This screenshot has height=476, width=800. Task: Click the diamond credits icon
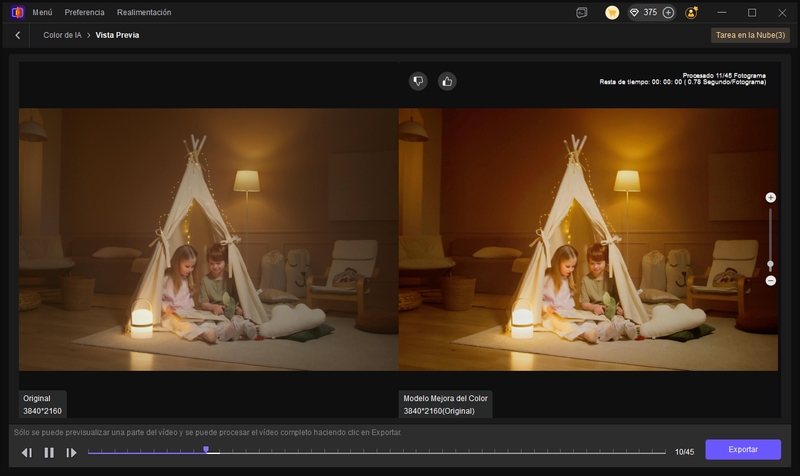pos(633,12)
